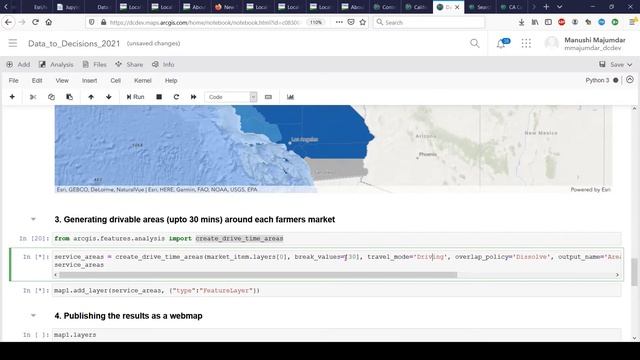The height and width of the screenshot is (360, 640).
Task: Click into the service_areas code cell
Action: [336, 261]
